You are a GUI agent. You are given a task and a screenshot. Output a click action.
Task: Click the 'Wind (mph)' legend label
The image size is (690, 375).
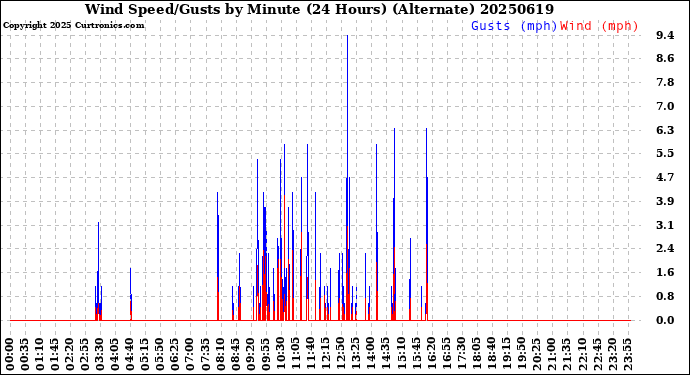click(x=599, y=26)
